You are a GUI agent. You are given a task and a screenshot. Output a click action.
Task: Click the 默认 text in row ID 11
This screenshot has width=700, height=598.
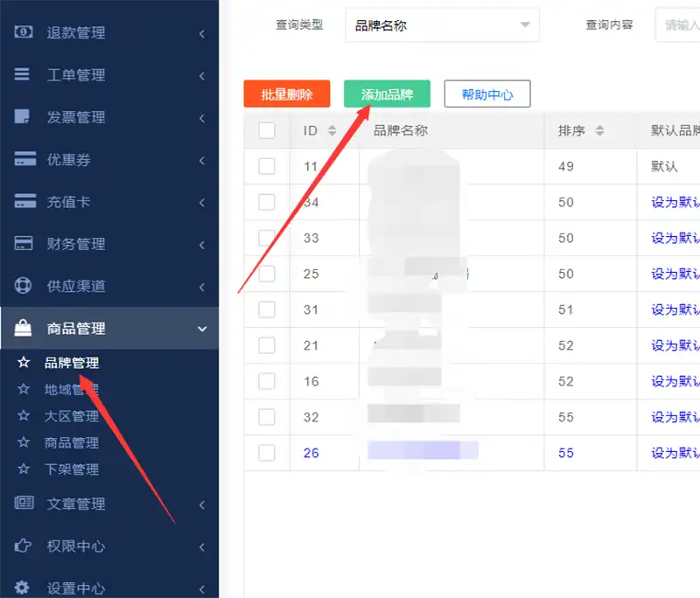point(664,166)
